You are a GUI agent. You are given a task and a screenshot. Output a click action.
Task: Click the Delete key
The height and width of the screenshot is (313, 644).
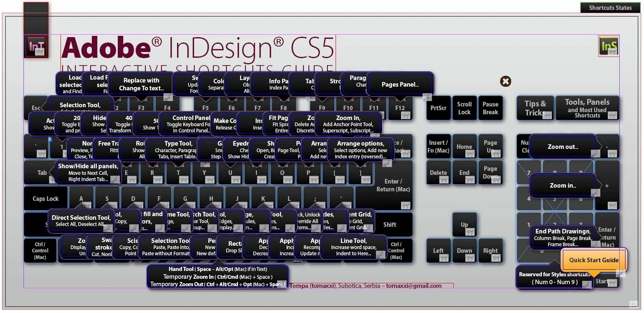tap(439, 172)
